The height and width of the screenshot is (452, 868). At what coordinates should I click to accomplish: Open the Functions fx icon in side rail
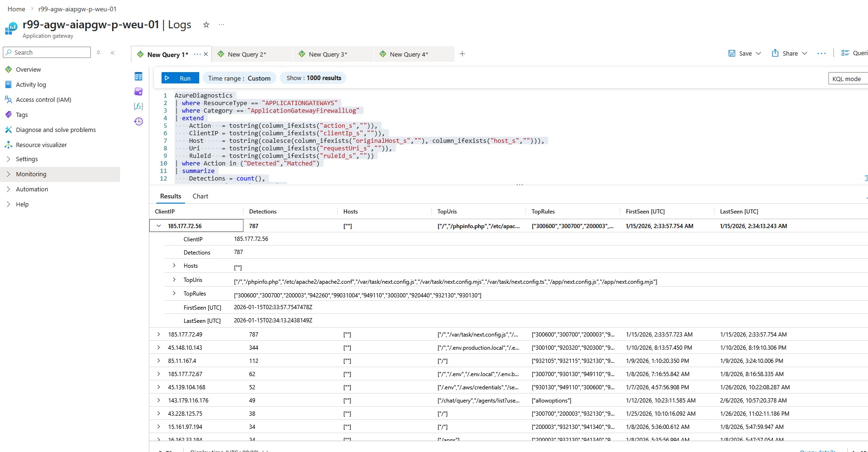pyautogui.click(x=138, y=107)
